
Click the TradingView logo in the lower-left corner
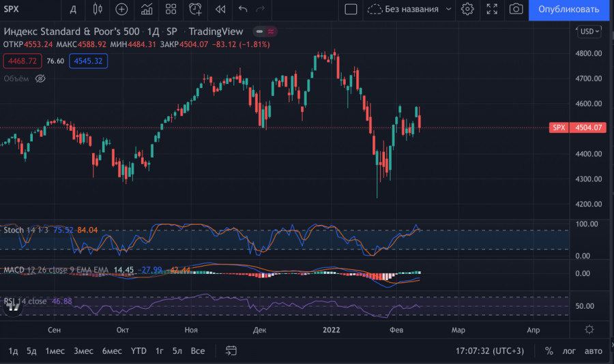pos(13,308)
